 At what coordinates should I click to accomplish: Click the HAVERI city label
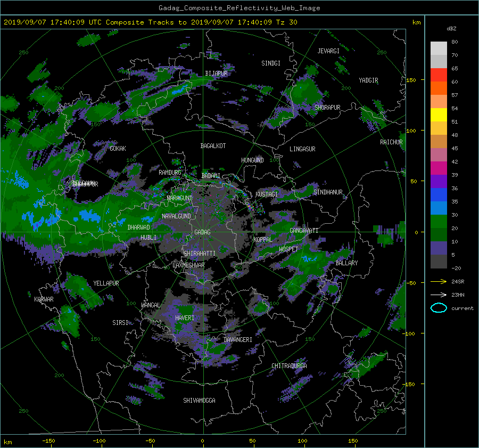coord(185,318)
